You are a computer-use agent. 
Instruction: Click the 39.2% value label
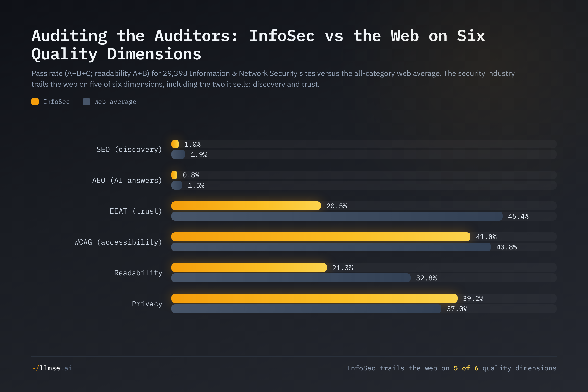point(473,298)
